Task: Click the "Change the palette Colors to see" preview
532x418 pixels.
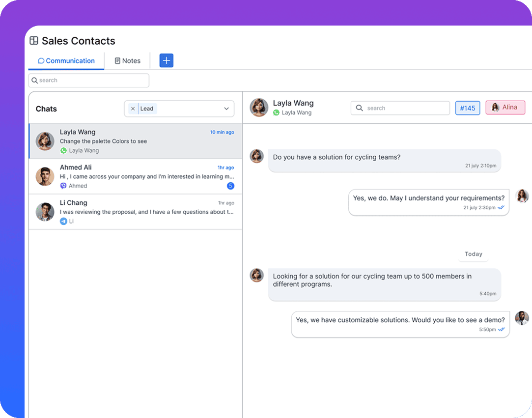Action: [x=103, y=141]
